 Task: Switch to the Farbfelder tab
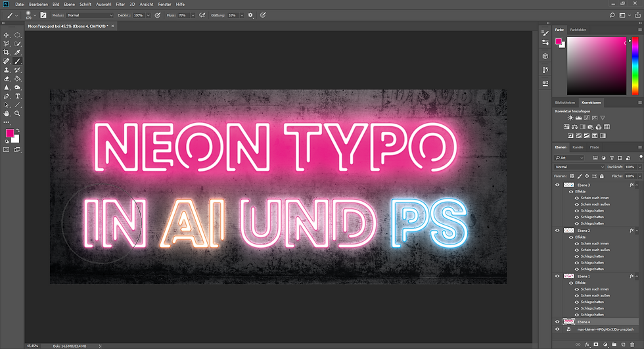click(578, 30)
